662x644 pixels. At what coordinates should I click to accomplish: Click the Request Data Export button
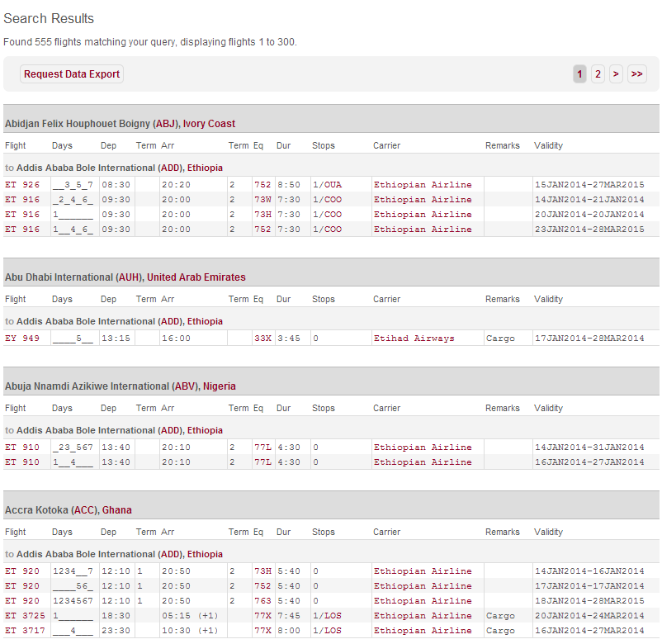pyautogui.click(x=71, y=73)
